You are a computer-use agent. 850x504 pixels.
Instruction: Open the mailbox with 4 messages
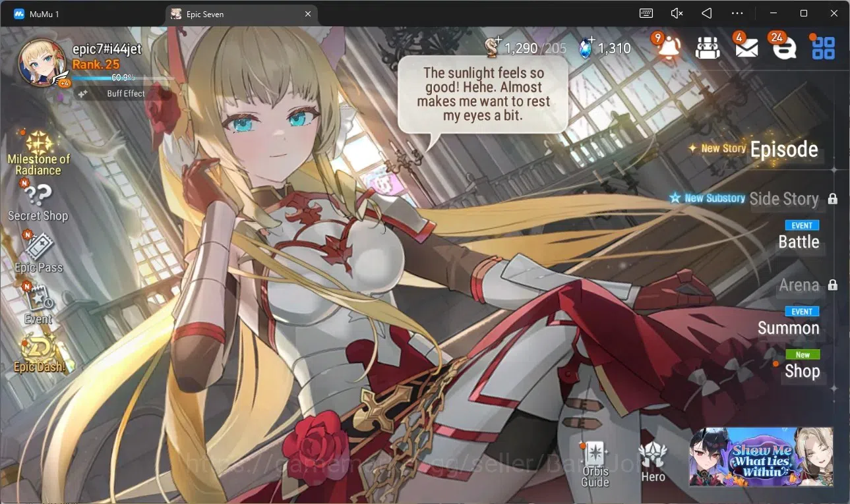(746, 47)
